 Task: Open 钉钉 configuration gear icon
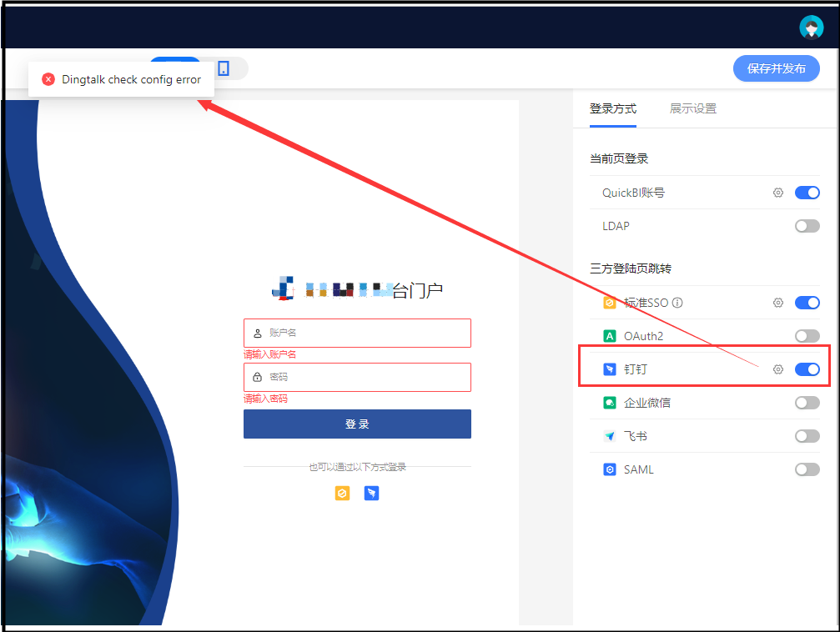click(x=777, y=369)
